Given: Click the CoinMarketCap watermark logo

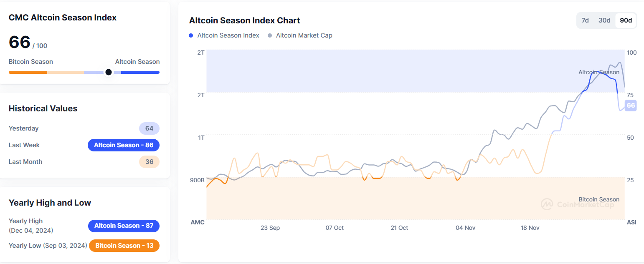Looking at the screenshot, I should (547, 204).
